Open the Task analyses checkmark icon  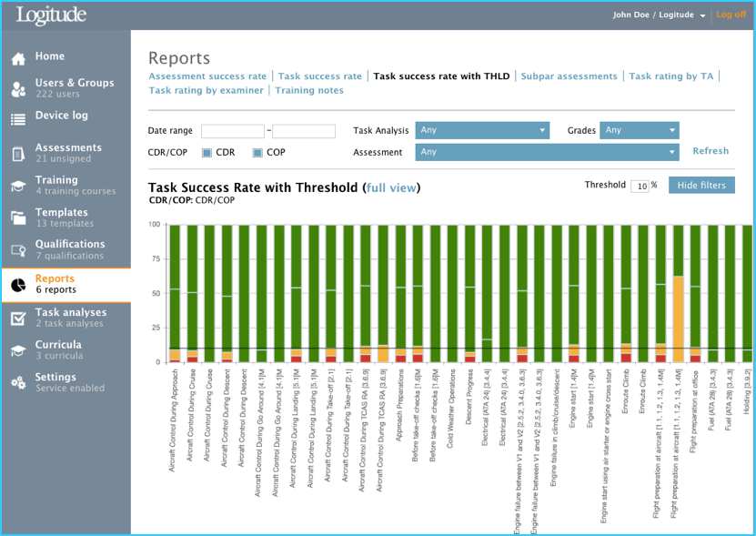[x=18, y=319]
